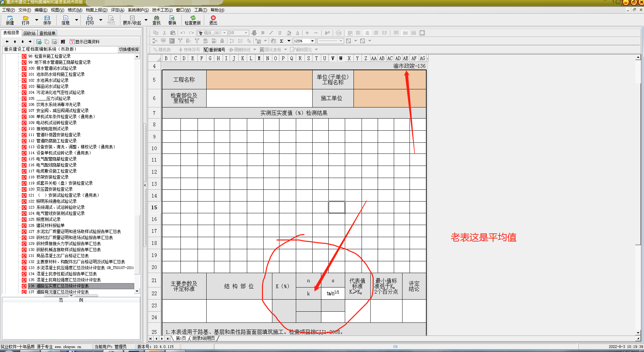Open dropdown arrow next to 信息
Image resolution: width=644 pixels, height=352 pixels.
pos(76,20)
